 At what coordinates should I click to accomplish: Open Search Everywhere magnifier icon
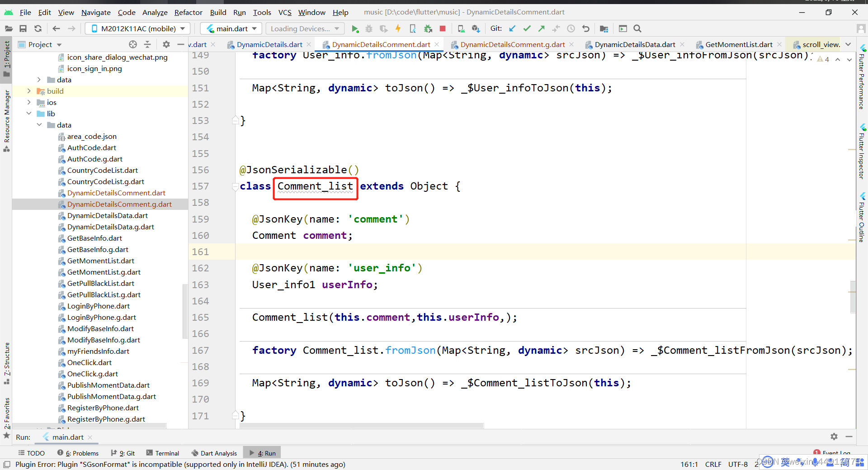tap(637, 28)
